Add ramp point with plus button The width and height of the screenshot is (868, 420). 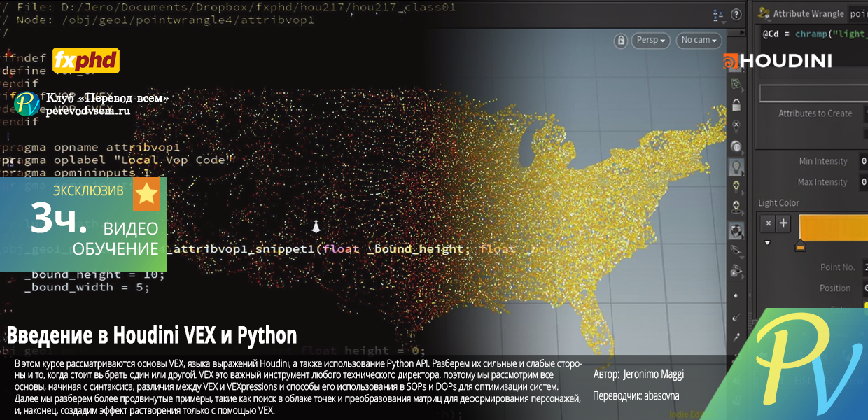tap(783, 224)
